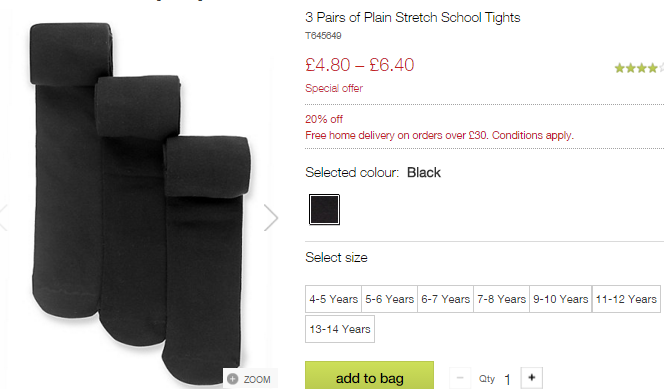The height and width of the screenshot is (389, 664).
Task: Open the Special offer link
Action: 334,88
